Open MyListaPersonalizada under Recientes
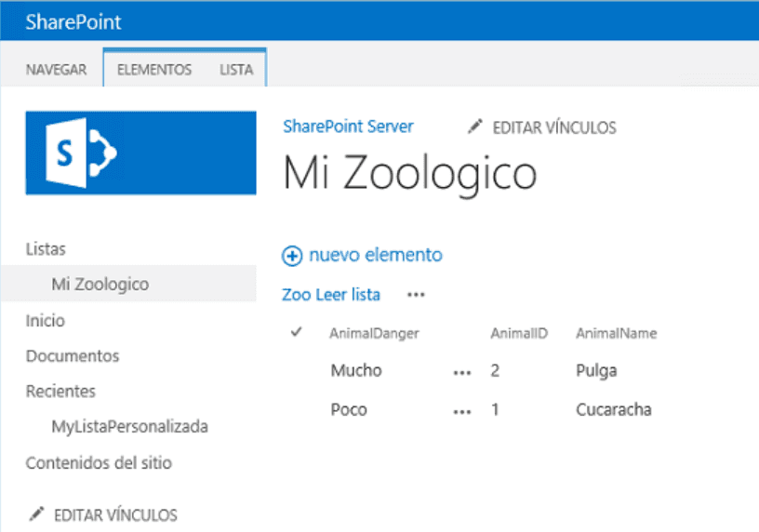Image resolution: width=759 pixels, height=532 pixels. [129, 427]
